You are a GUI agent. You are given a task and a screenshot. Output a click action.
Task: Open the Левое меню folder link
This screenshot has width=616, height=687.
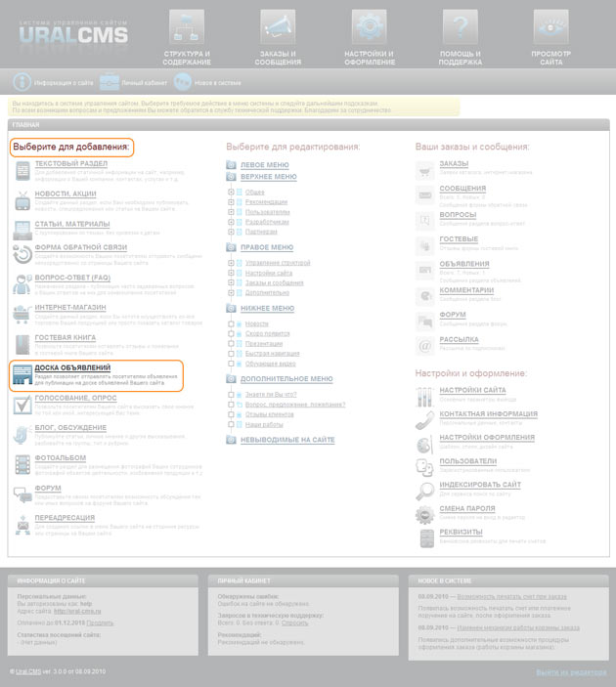tap(264, 165)
